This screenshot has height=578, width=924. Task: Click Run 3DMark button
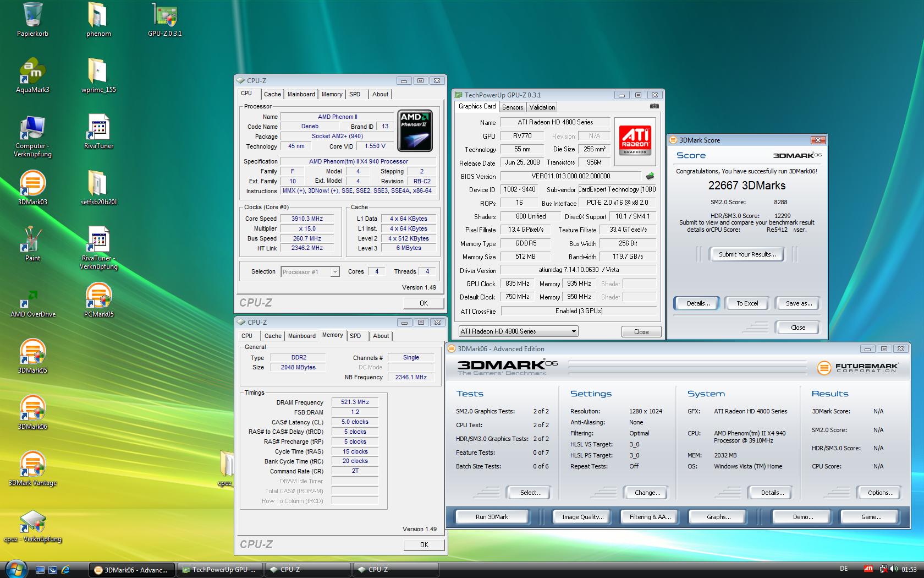tap(492, 517)
